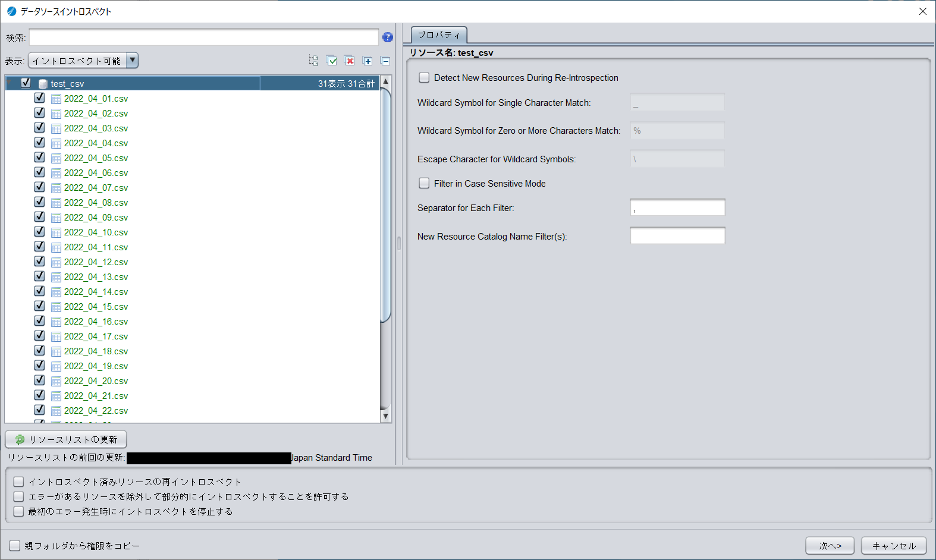
Task: Click the table icon of 2022_04_03.csv
Action: pyautogui.click(x=56, y=128)
